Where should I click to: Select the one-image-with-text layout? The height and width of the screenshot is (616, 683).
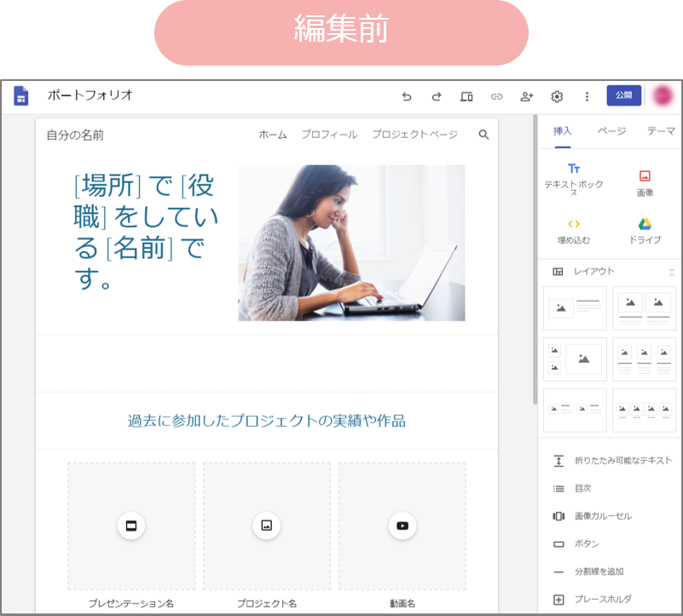[575, 308]
